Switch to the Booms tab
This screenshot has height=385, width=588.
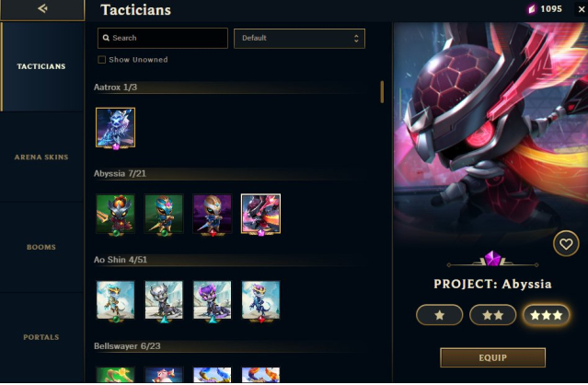(41, 247)
